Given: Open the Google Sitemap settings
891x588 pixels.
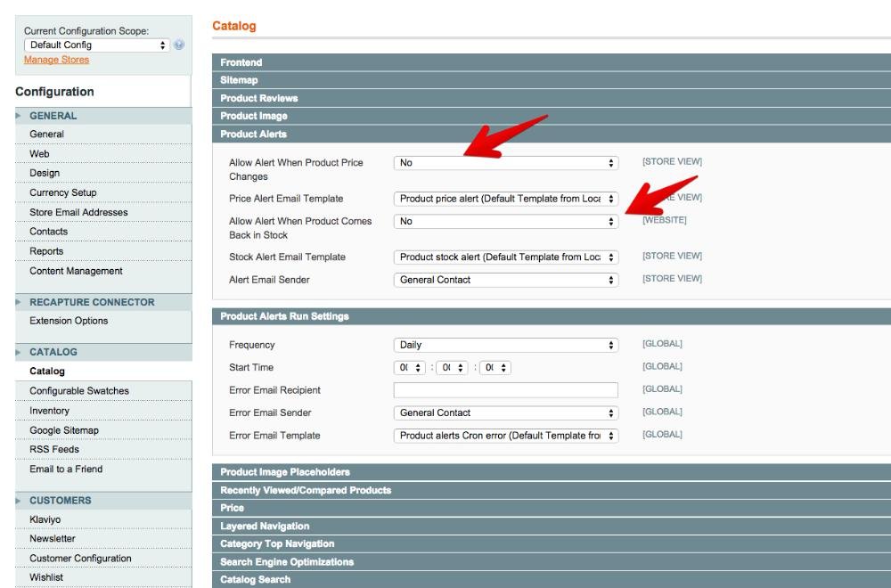Looking at the screenshot, I should pos(63,430).
